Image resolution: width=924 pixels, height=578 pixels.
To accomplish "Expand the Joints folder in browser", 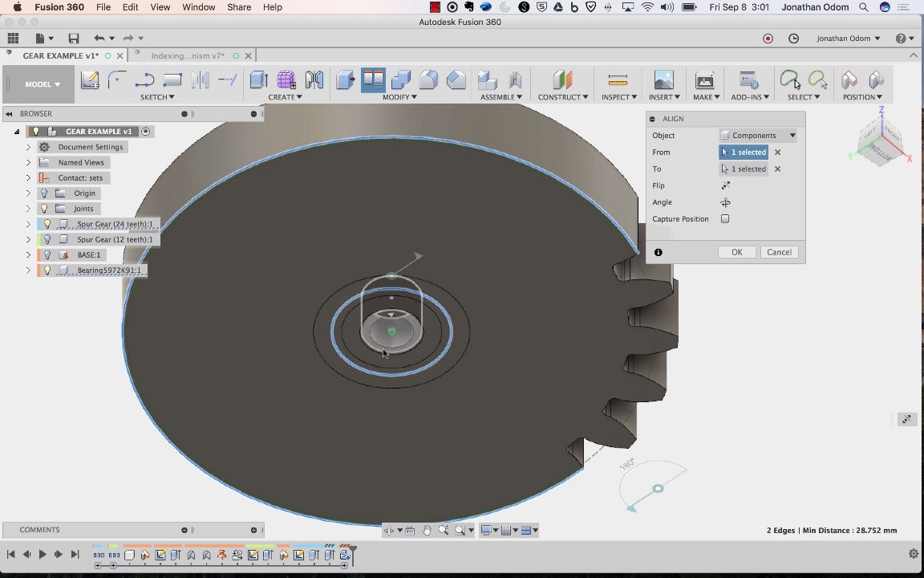I will point(28,209).
